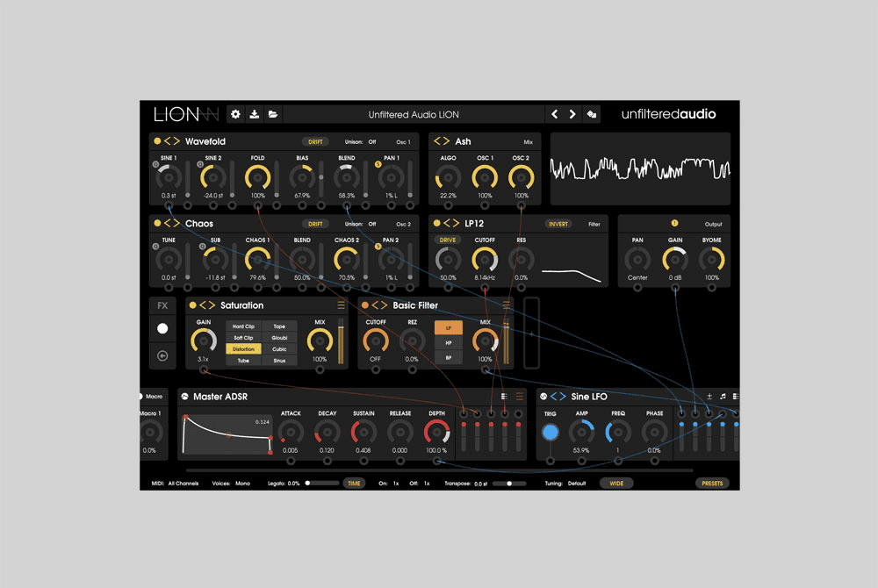This screenshot has height=588, width=878.
Task: Click the save preset download icon
Action: pyautogui.click(x=255, y=114)
